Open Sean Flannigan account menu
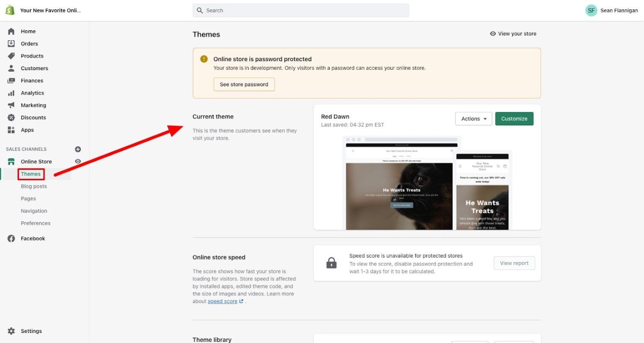644x343 pixels. coord(611,10)
